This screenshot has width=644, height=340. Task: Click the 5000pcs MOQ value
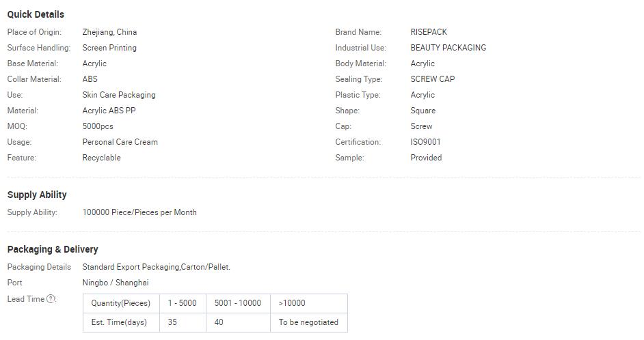[98, 126]
